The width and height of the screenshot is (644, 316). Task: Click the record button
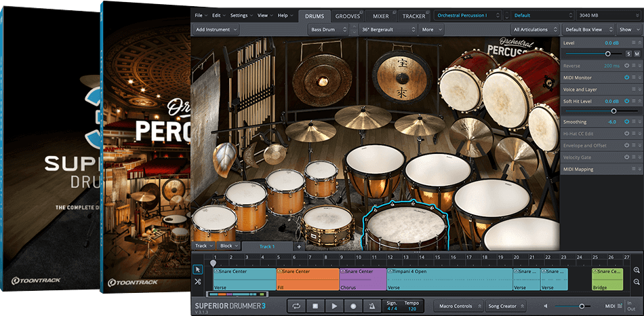point(353,306)
